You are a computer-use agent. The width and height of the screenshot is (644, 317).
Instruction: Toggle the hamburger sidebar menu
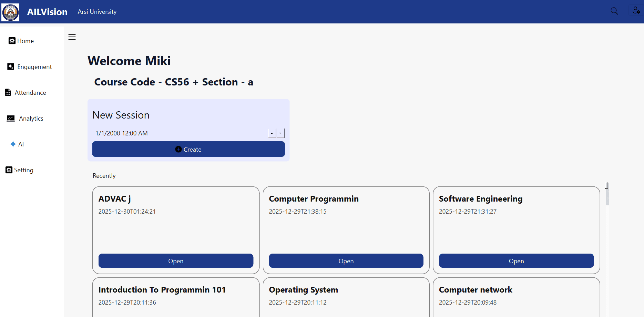(72, 37)
